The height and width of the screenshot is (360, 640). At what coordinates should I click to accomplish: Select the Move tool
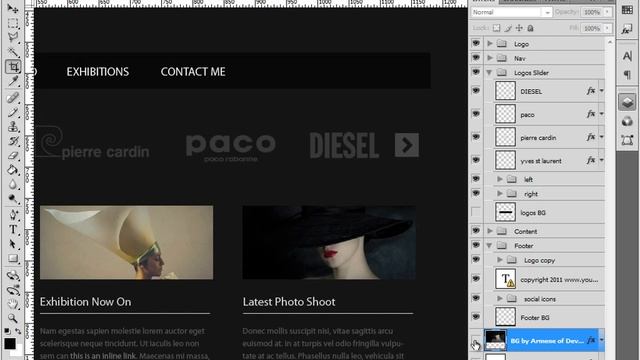coord(13,8)
